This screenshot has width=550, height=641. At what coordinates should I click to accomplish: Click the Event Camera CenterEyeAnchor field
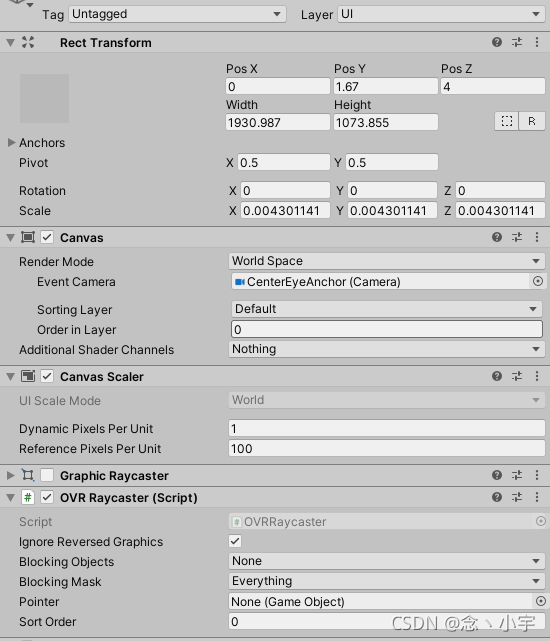(x=381, y=281)
